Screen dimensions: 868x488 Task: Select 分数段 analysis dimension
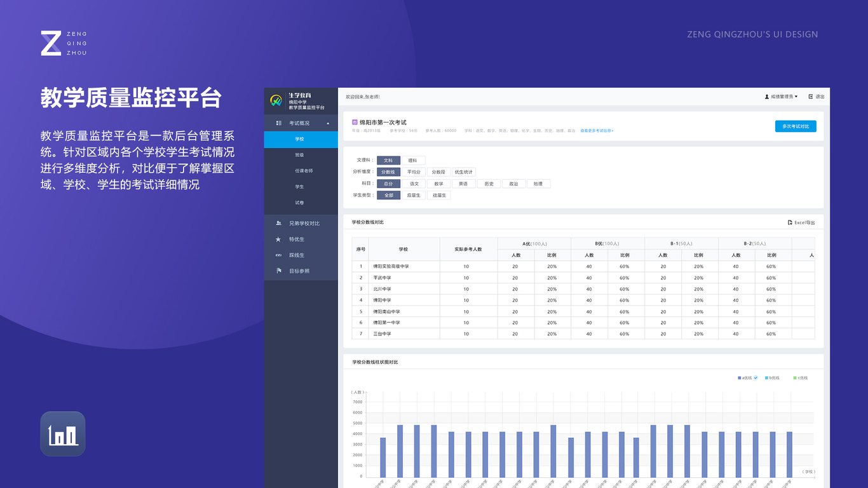tap(438, 172)
